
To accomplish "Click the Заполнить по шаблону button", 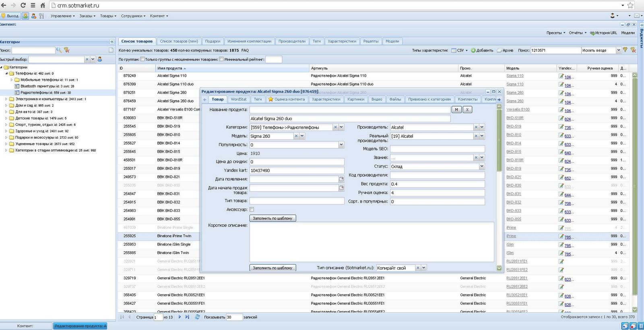I will (272, 218).
